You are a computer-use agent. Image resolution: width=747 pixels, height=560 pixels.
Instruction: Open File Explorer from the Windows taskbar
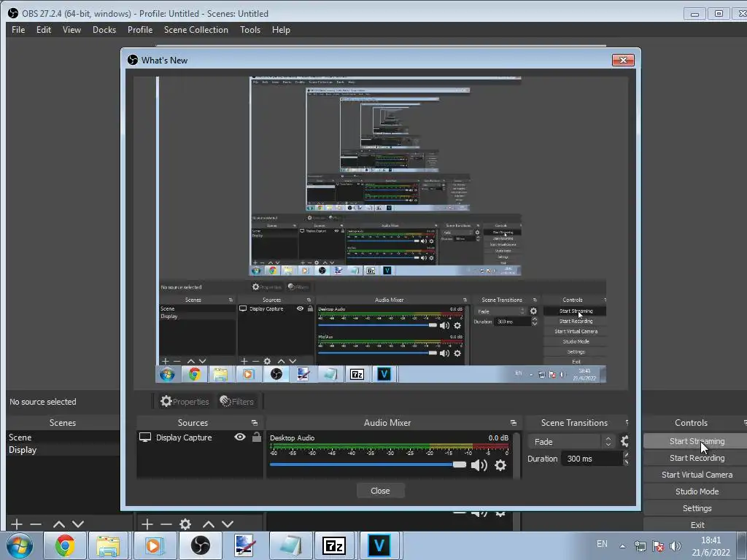pyautogui.click(x=108, y=545)
